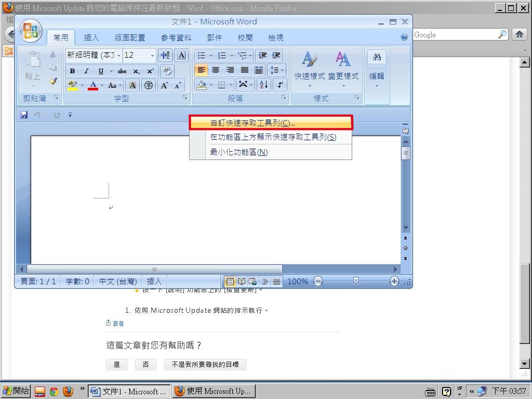
Task: Switch to the 參考資料 ribbon tab
Action: 176,37
